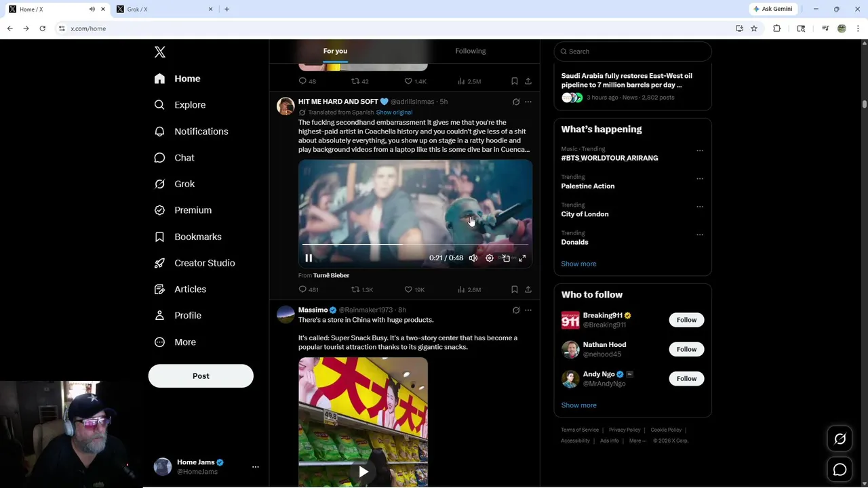Image resolution: width=868 pixels, height=488 pixels.
Task: Click the Search input field
Action: [633, 52]
